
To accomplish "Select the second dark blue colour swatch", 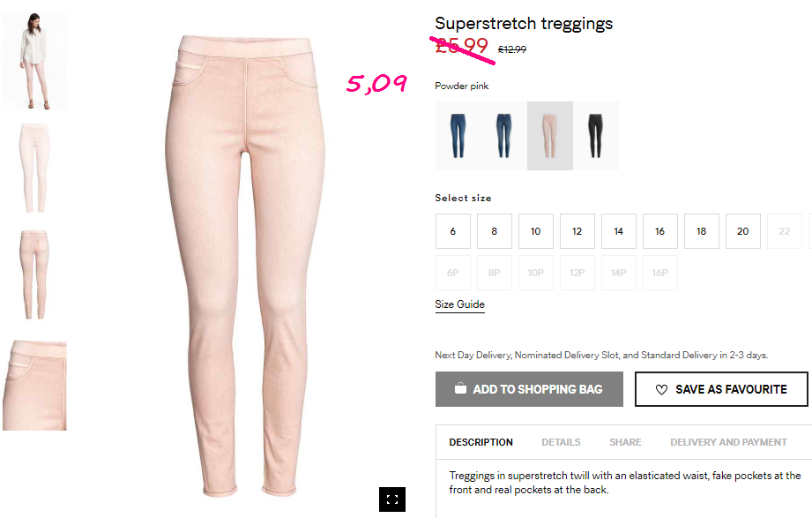I will click(x=504, y=136).
